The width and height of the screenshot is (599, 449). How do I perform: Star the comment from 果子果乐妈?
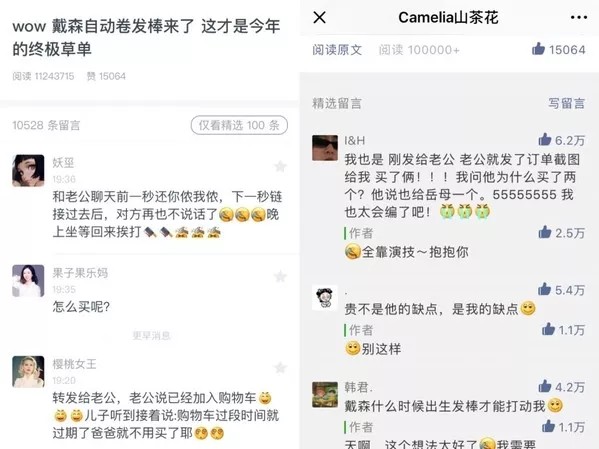[x=280, y=276]
